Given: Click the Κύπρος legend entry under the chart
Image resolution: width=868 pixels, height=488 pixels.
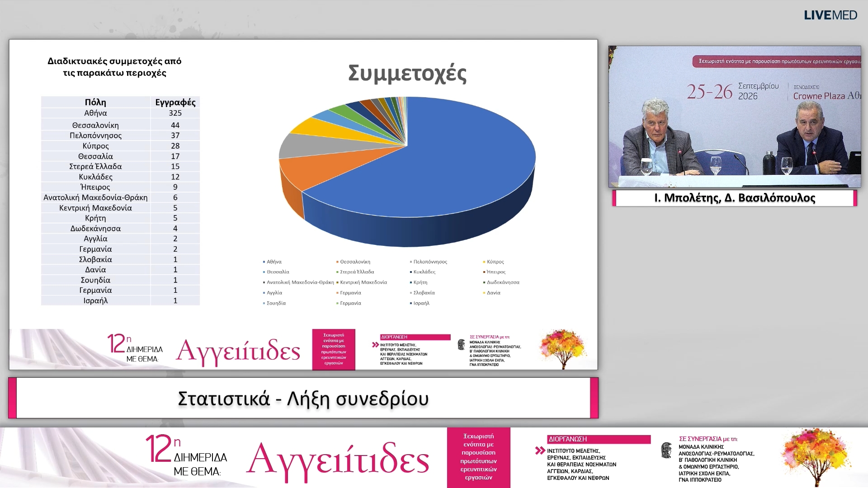Looking at the screenshot, I should (x=493, y=262).
